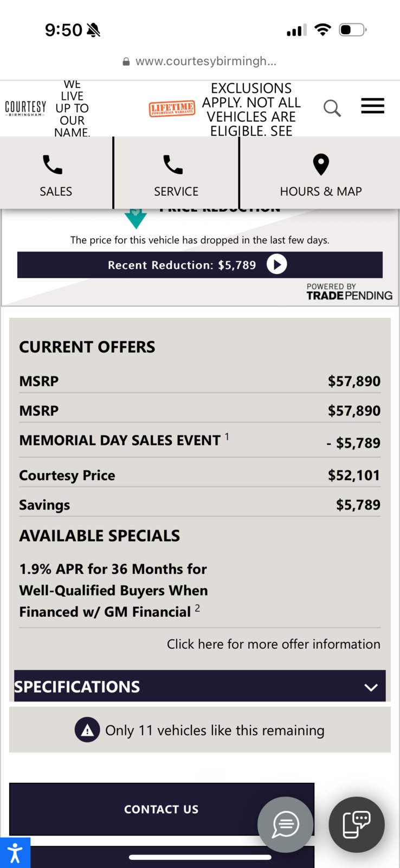Open the accessibility options icon
Screen dimensions: 400x868
click(15, 852)
